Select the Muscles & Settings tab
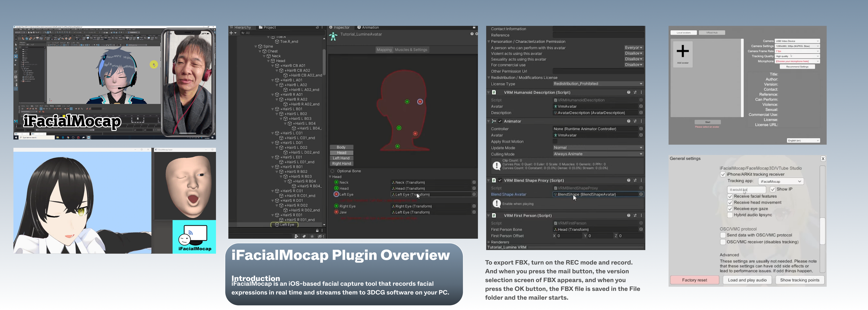This screenshot has width=868, height=310. point(411,50)
